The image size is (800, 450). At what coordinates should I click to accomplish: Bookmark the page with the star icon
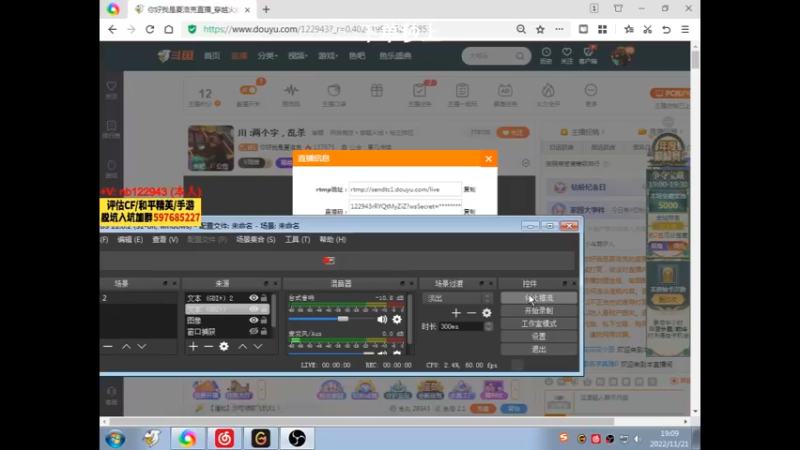[540, 29]
